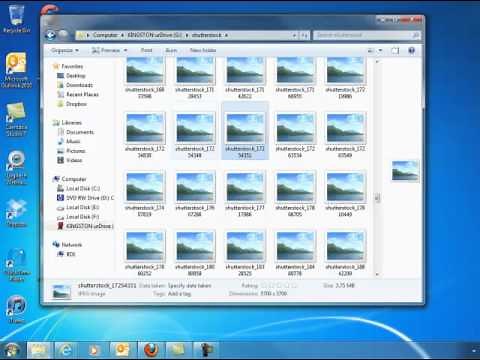Screen dimensions: 480x360
Task: Select Favorites in the navigation pane
Action: click(72, 66)
